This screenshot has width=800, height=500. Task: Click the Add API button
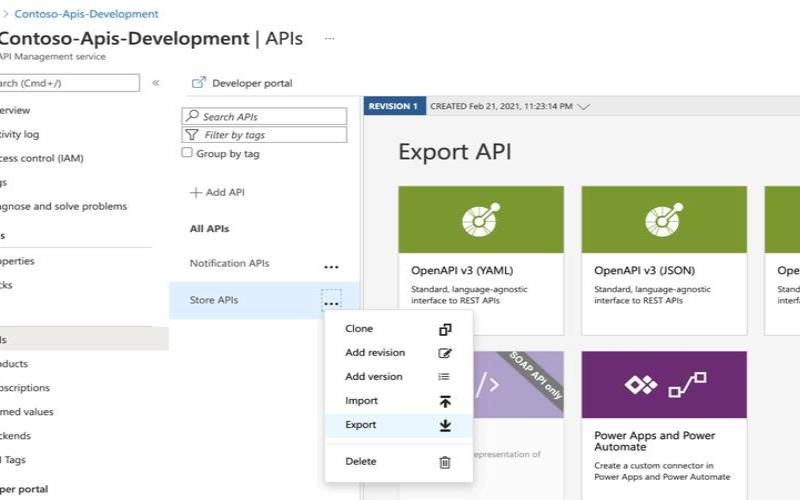click(217, 192)
